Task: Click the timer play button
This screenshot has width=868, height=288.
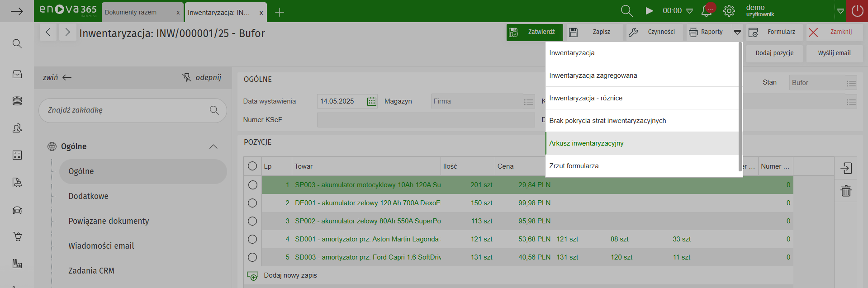Action: [649, 11]
